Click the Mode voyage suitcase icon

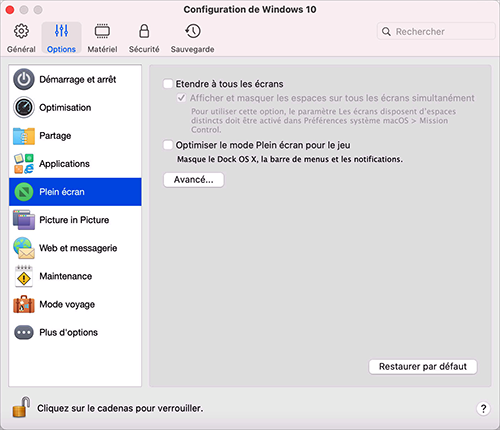click(24, 304)
